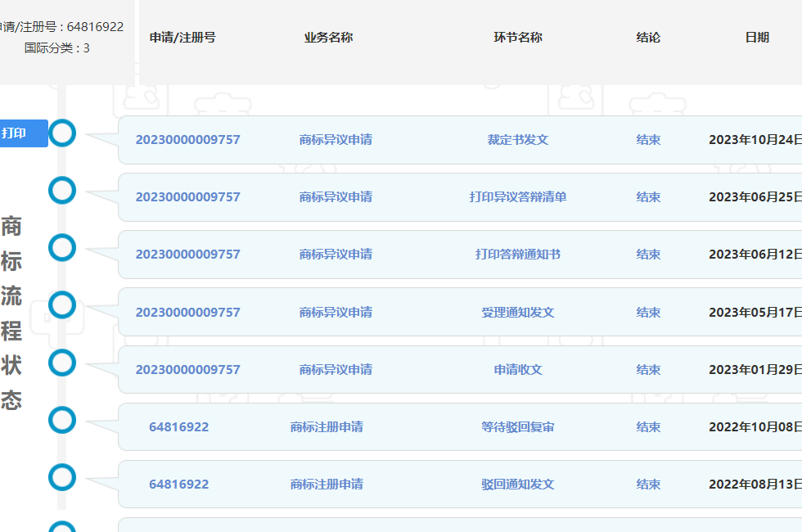The width and height of the screenshot is (802, 532).
Task: Click the 业务名称 column header
Action: [328, 38]
